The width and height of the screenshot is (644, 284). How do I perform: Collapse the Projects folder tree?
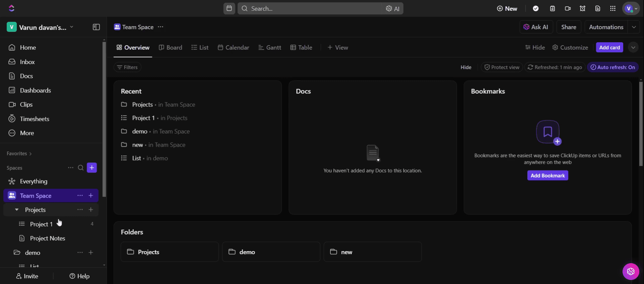pos(17,209)
